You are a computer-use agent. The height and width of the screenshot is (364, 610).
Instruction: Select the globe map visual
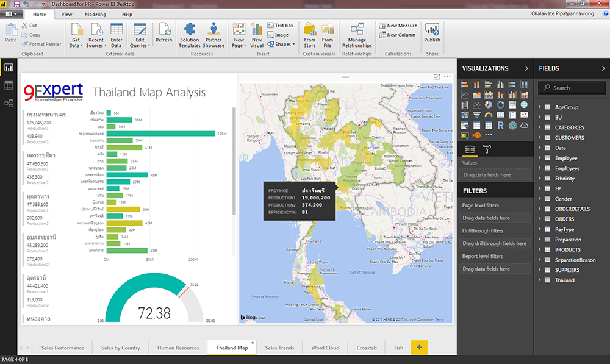coord(525,105)
